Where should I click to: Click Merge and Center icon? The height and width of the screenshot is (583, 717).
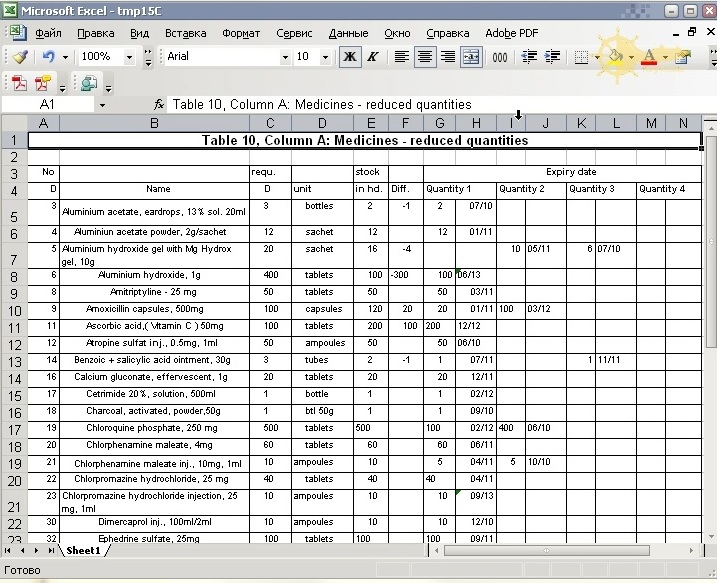tap(471, 57)
